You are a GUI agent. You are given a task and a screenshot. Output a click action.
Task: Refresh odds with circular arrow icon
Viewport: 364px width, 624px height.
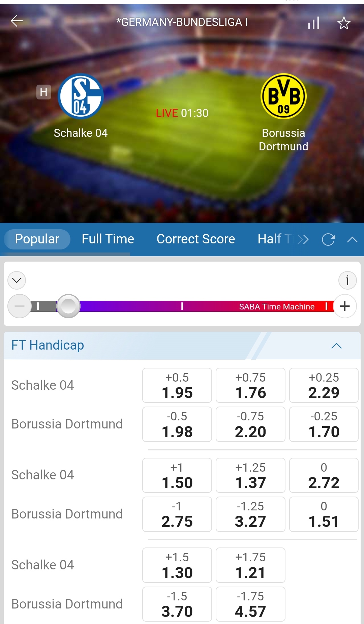pyautogui.click(x=328, y=239)
